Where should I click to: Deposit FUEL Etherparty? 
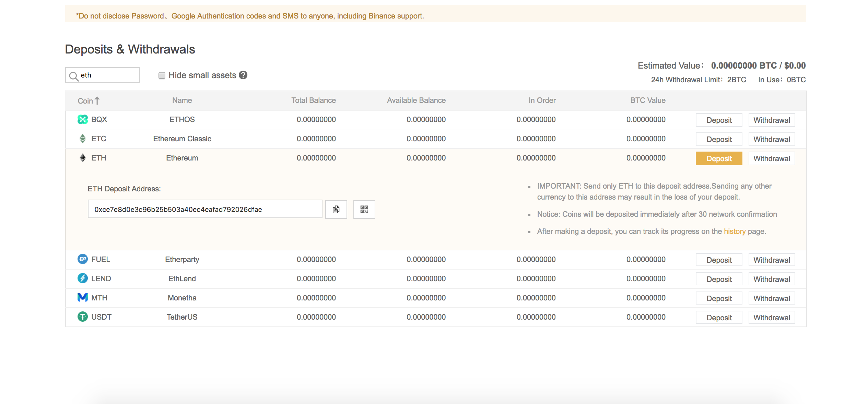pos(719,260)
